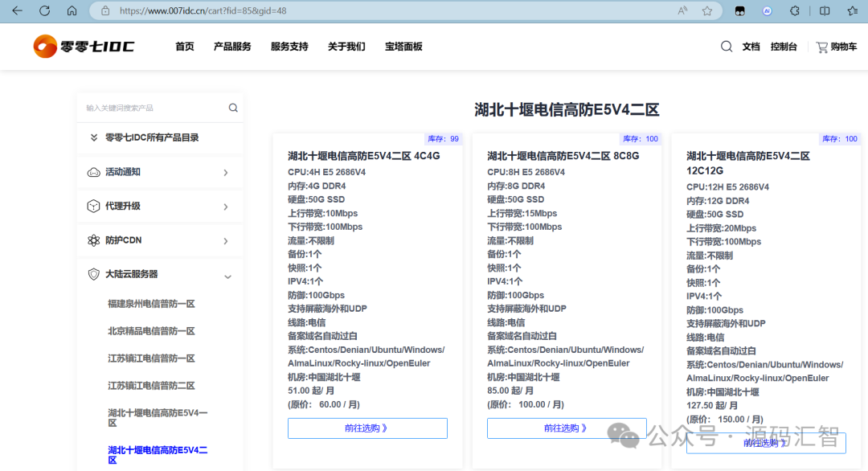Open the browser split screen icon

point(823,11)
